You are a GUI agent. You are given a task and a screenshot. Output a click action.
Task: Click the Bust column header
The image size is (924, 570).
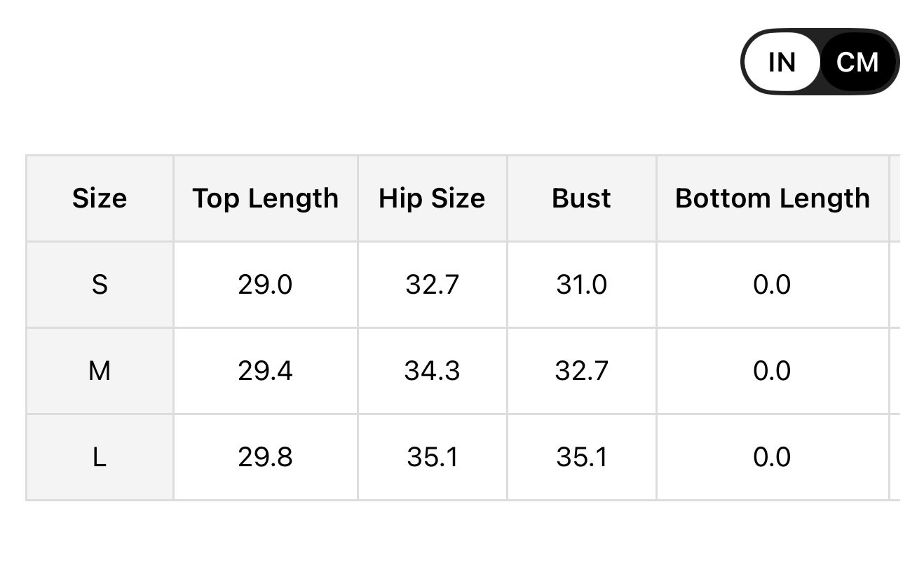coord(581,198)
